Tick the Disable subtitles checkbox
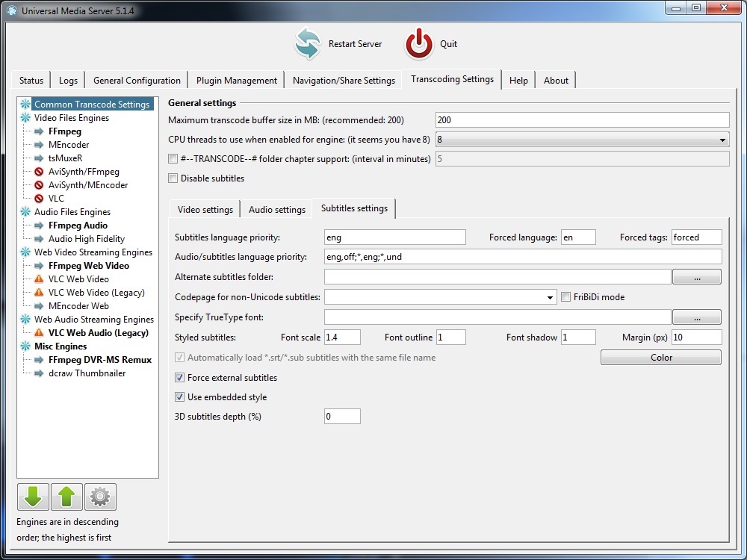The height and width of the screenshot is (560, 747). pyautogui.click(x=173, y=178)
